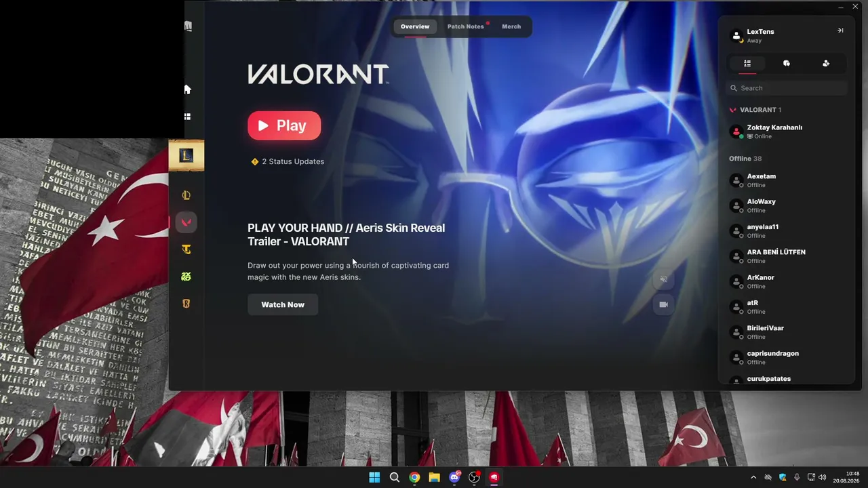Unmute the trailer background video
The width and height of the screenshot is (868, 488).
(x=664, y=279)
